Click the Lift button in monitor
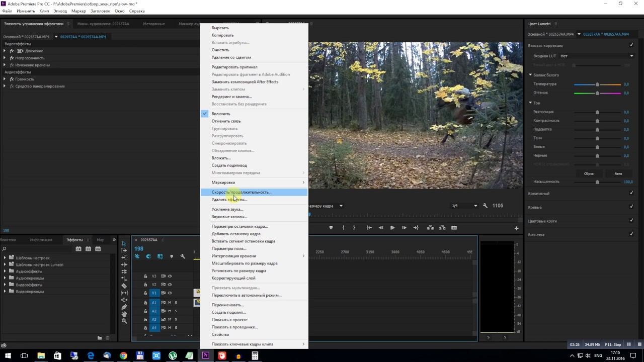The height and width of the screenshot is (362, 644). [430, 228]
